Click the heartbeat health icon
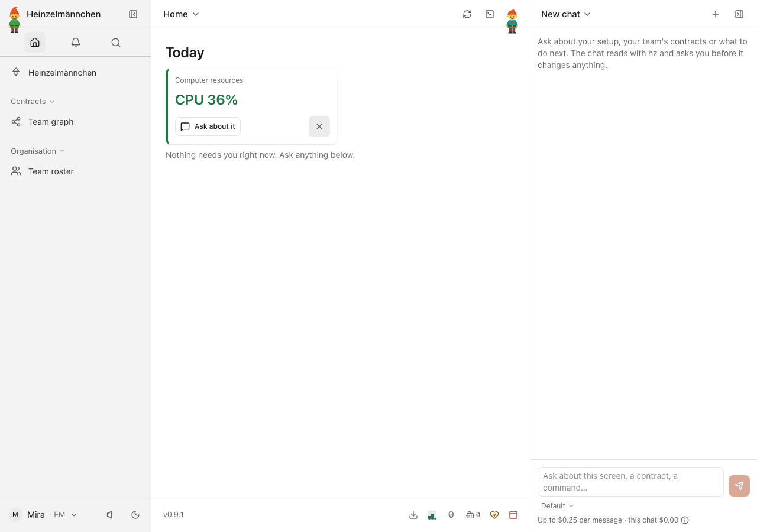Image resolution: width=757 pixels, height=532 pixels. pos(494,515)
